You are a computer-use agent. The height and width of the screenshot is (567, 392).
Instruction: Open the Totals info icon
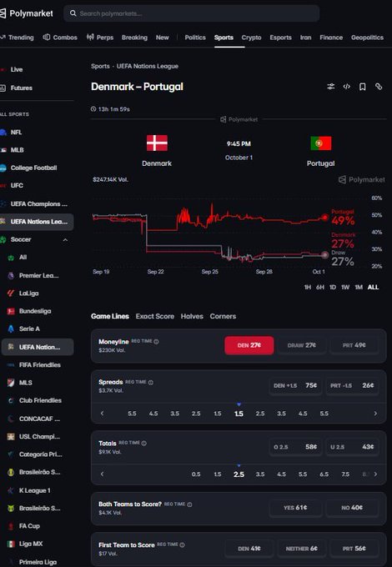144,444
